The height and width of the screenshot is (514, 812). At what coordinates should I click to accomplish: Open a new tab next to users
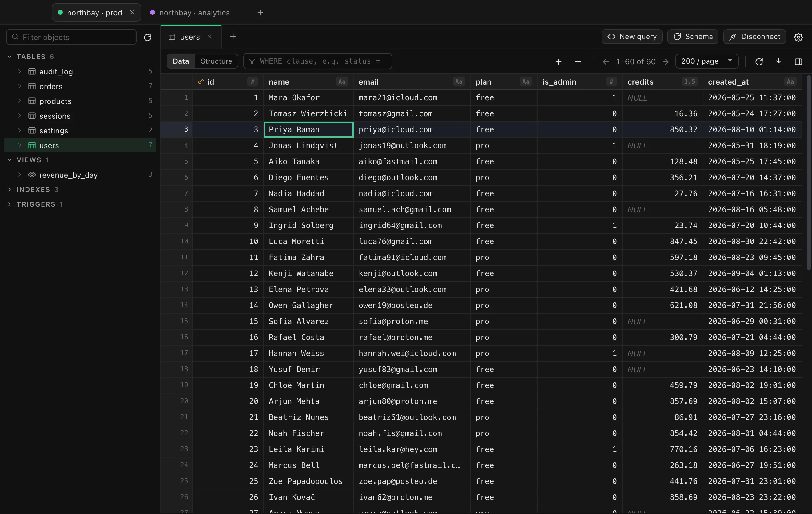(x=233, y=37)
